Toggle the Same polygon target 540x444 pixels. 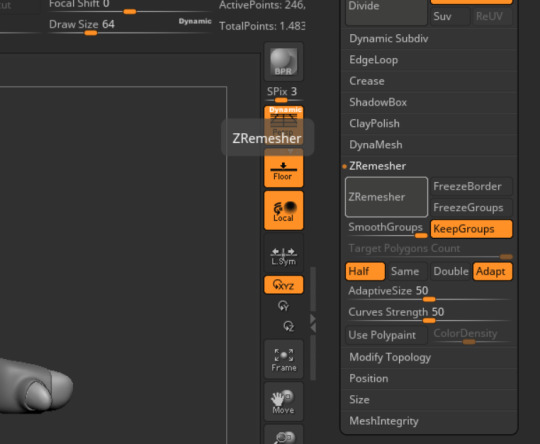(407, 271)
